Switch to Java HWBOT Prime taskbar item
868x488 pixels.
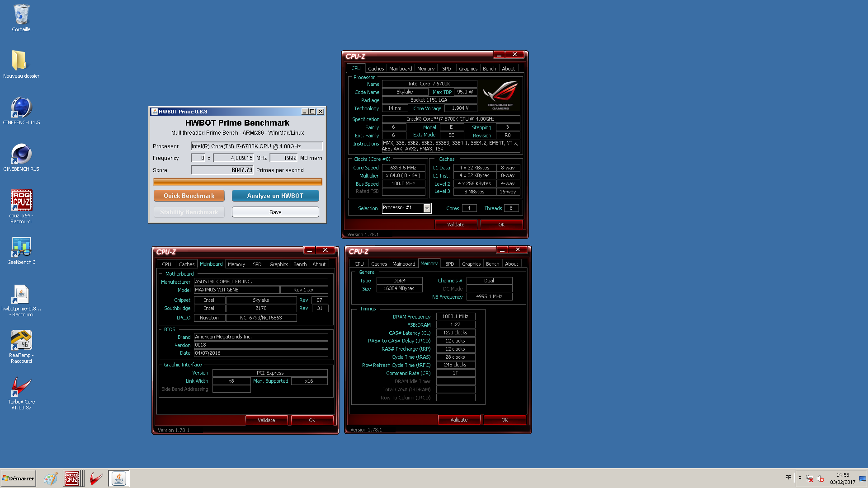tap(119, 478)
